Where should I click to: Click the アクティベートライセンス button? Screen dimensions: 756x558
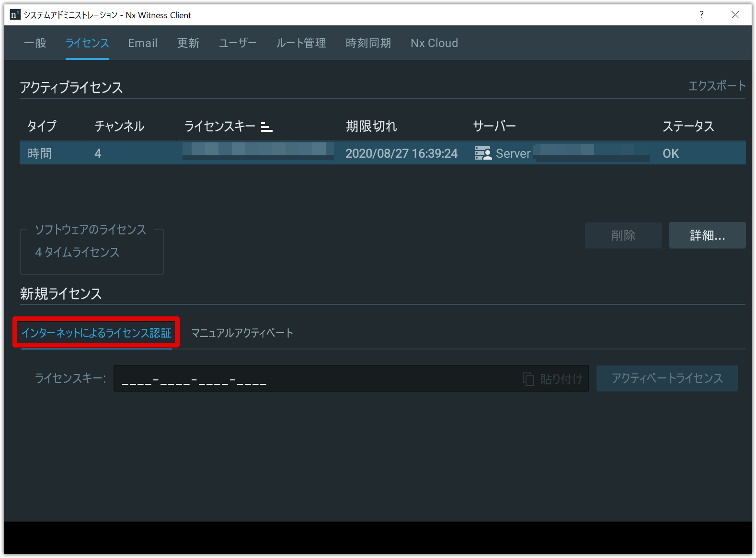coord(667,378)
